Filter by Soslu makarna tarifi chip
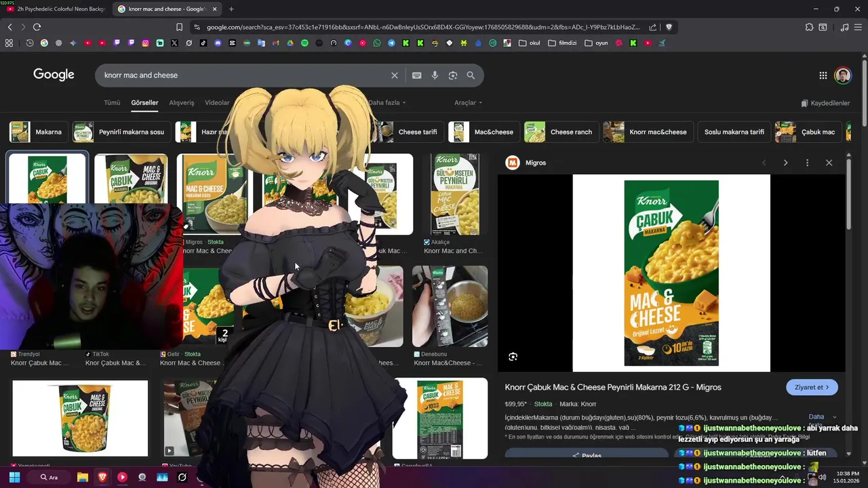 coord(734,132)
